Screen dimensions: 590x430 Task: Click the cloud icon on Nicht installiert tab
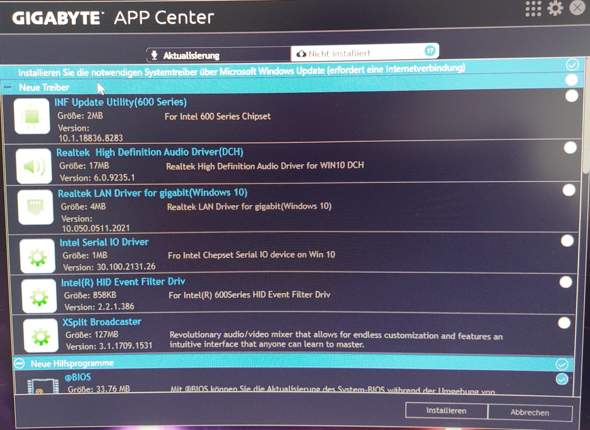tap(301, 54)
